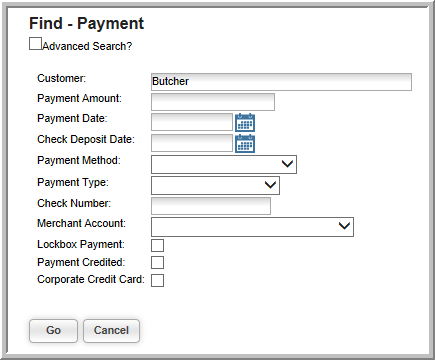Open the Payment Type dropdown list
Image resolution: width=435 pixels, height=360 pixels.
(x=215, y=185)
